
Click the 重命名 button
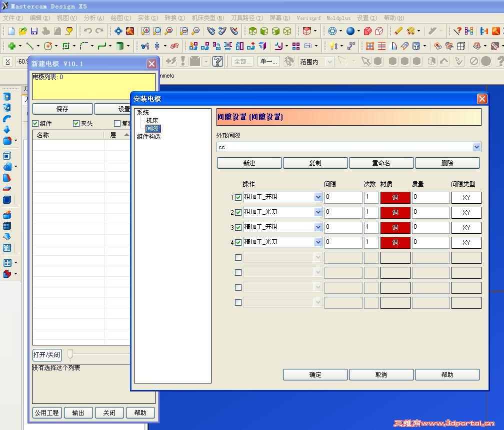tap(381, 163)
